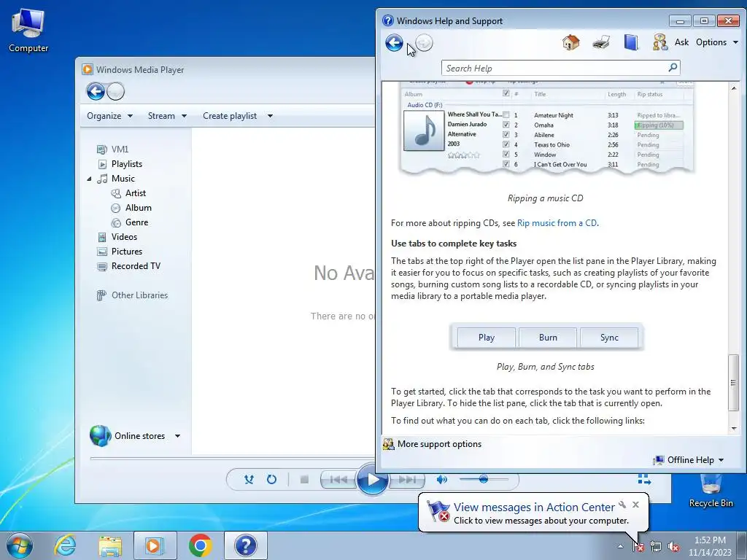Collapse the Music tree node
The image size is (747, 560).
click(x=89, y=179)
